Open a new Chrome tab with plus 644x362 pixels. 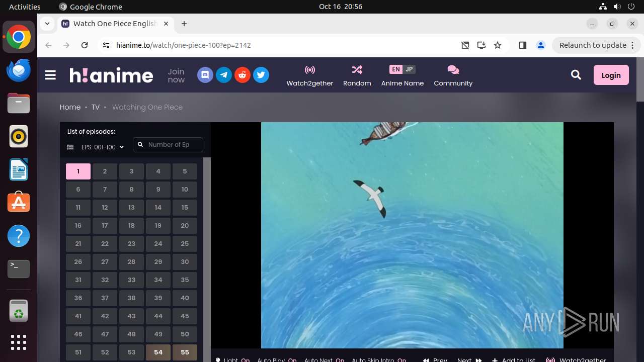tap(184, 24)
